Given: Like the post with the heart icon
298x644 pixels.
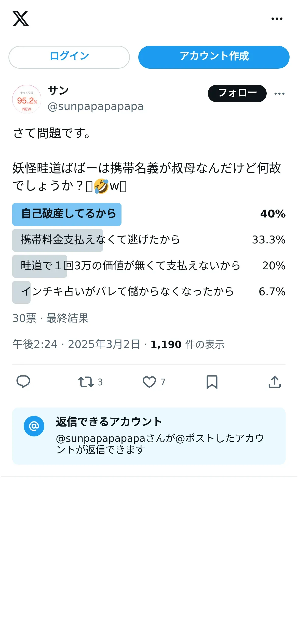Looking at the screenshot, I should [x=149, y=382].
